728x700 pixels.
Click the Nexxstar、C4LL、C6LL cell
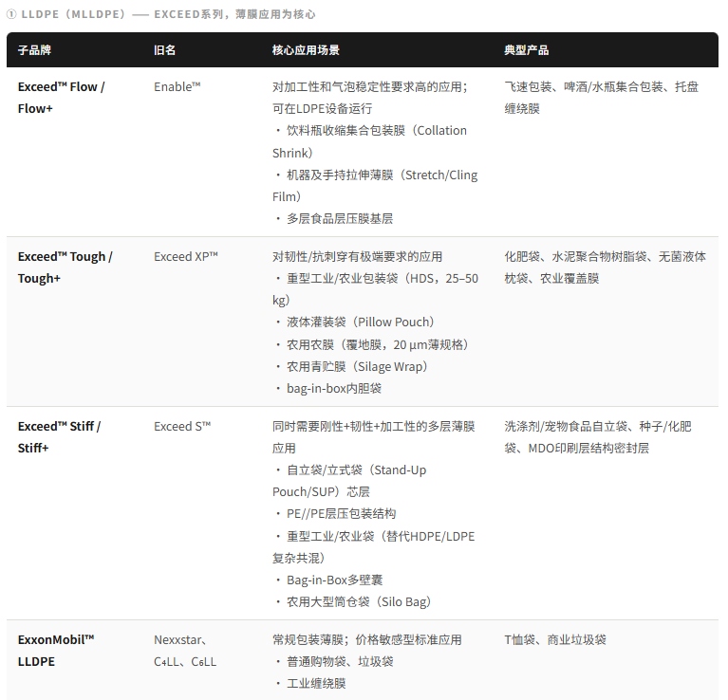[185, 651]
